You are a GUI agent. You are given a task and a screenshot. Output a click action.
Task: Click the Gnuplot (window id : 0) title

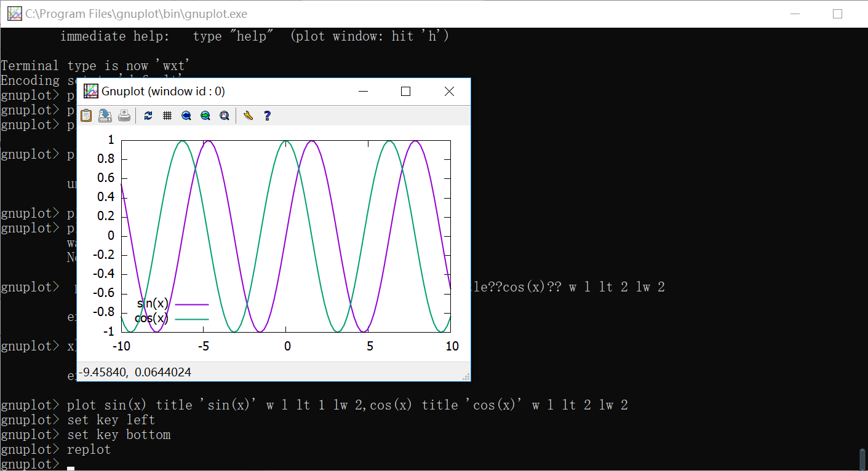pyautogui.click(x=163, y=92)
